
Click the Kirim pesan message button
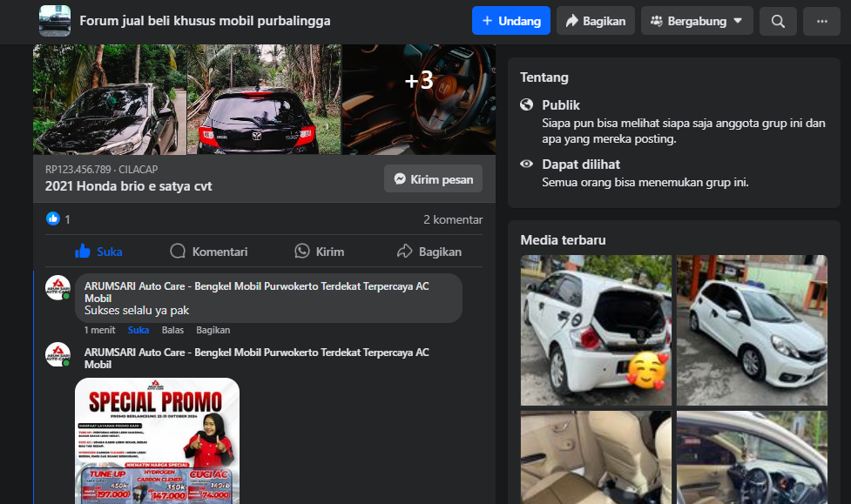[433, 178]
